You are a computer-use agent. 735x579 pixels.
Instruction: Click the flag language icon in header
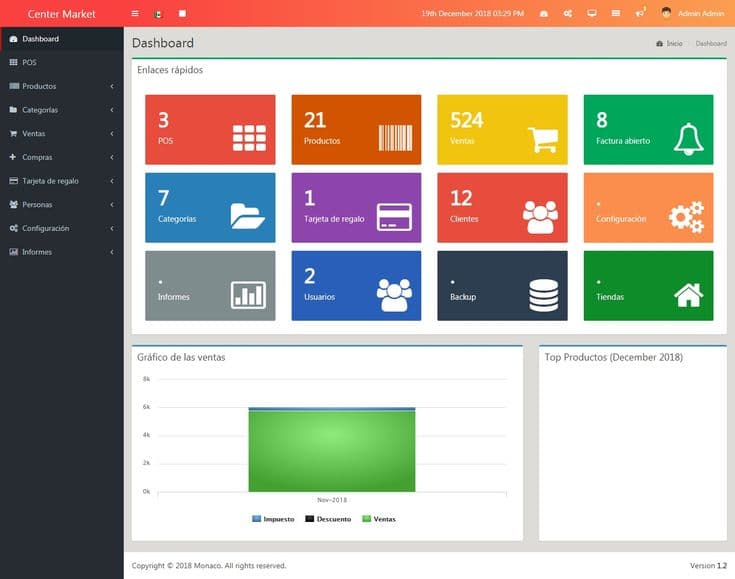(158, 14)
